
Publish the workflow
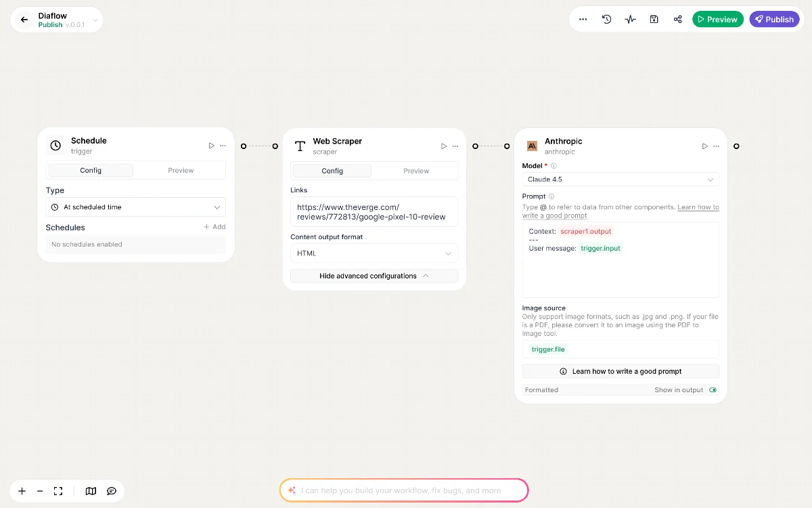774,19
